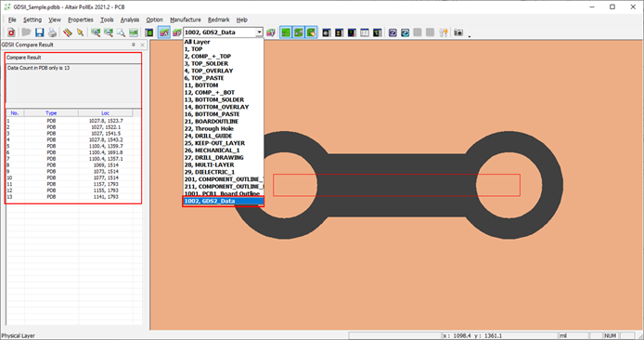Click the purple checkmark tool icon
Screen dimensions: 644x340
pos(393,33)
